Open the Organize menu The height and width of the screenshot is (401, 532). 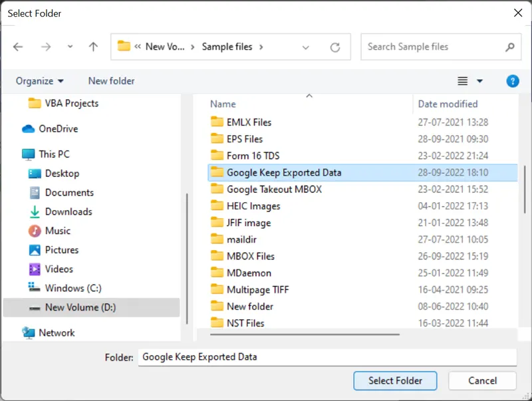40,81
